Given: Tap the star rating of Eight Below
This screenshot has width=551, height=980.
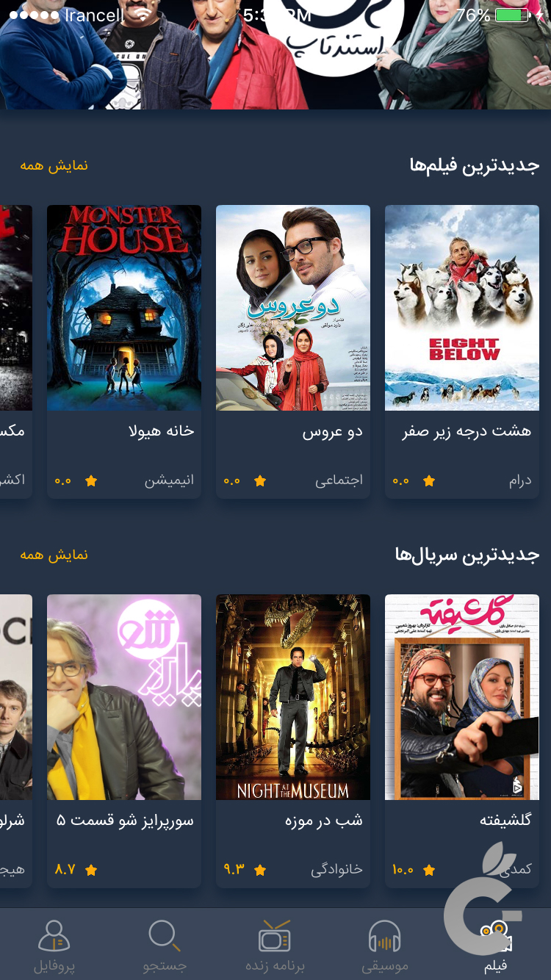Looking at the screenshot, I should click(429, 481).
